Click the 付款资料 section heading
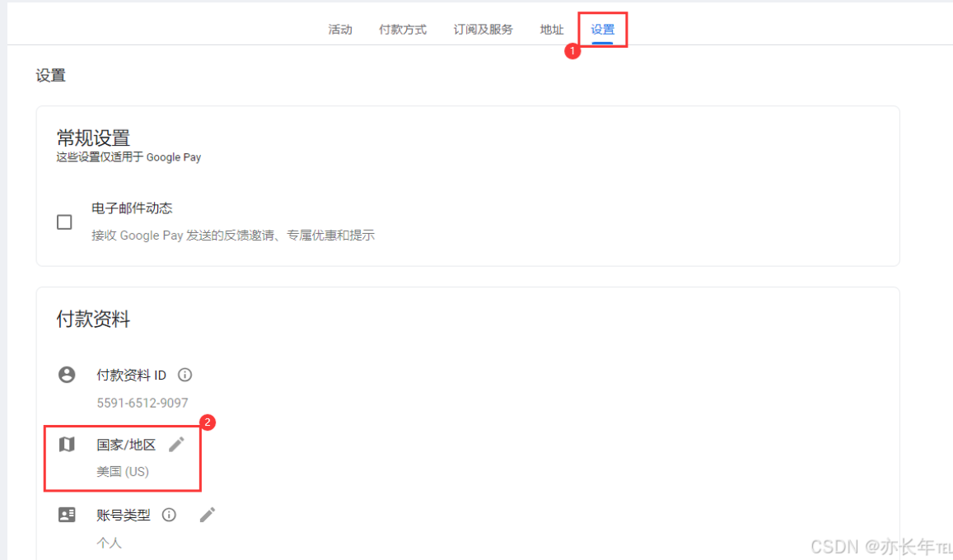 pos(93,319)
